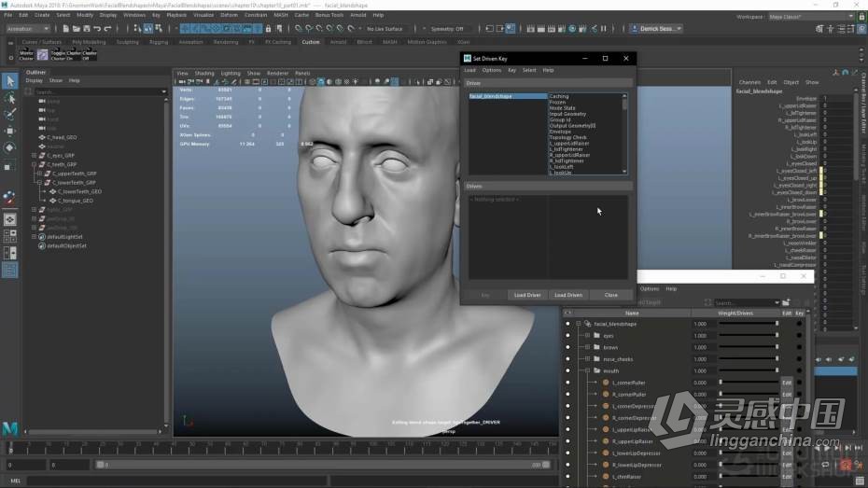
Task: Open the Shading menu in viewport panel
Action: click(204, 73)
